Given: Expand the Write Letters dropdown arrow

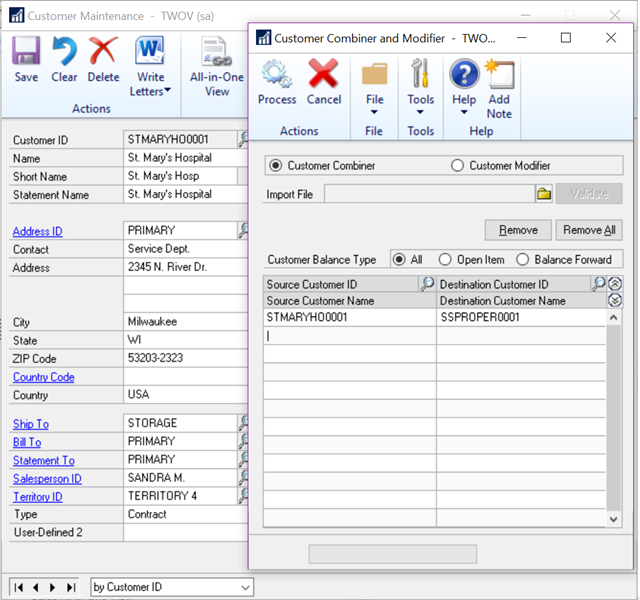Looking at the screenshot, I should coord(167,90).
